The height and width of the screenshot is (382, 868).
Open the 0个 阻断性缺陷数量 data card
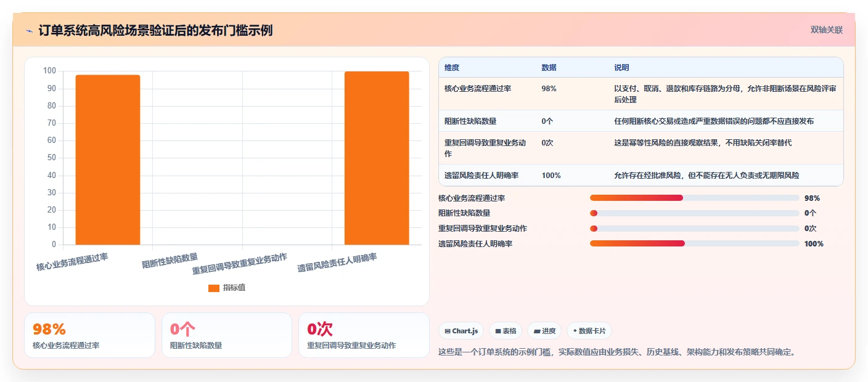pyautogui.click(x=227, y=335)
